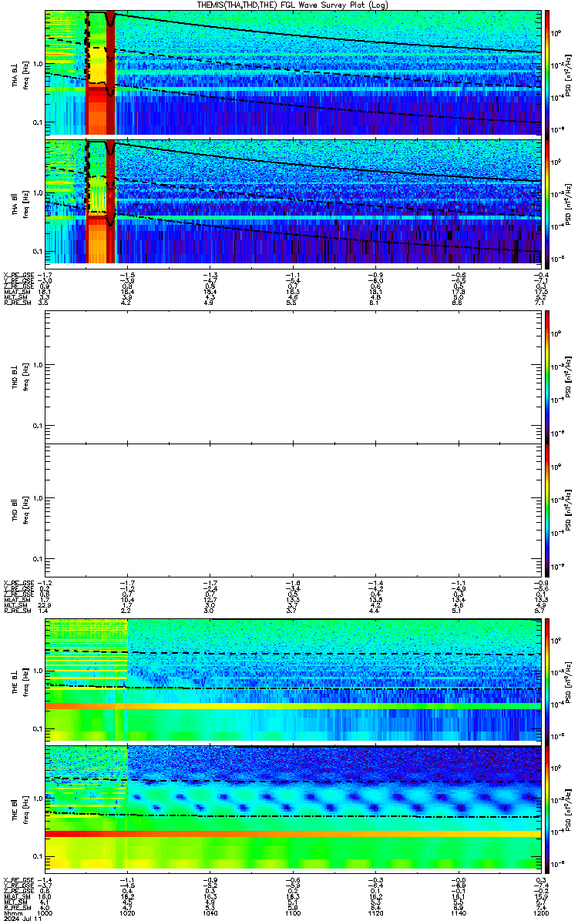Click the R_RE_SM row label under the THA panels

[x=16, y=303]
